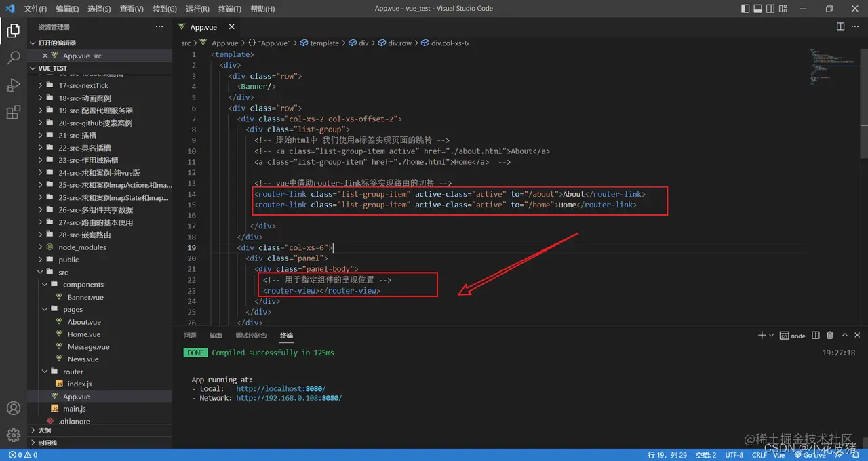Toggle the bottom panel visibility
The image size is (868, 461).
click(x=759, y=9)
